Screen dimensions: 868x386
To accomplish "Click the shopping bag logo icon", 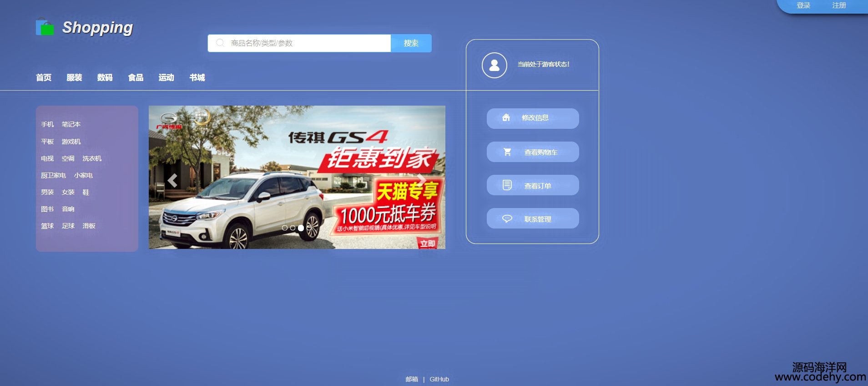I will (45, 26).
